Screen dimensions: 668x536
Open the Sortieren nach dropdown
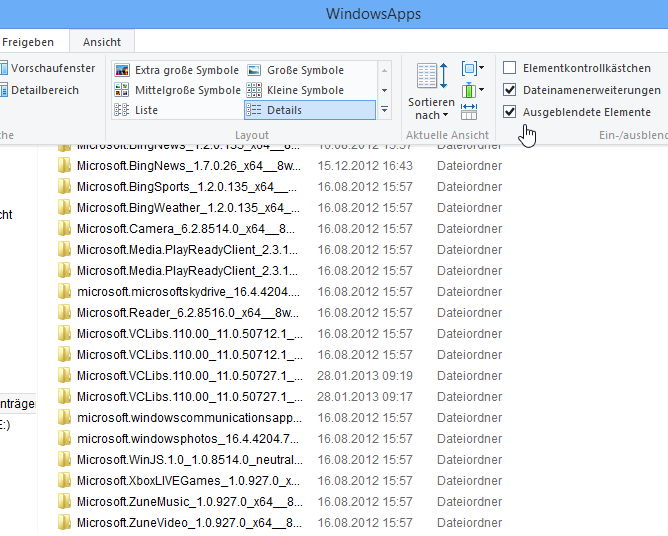click(x=432, y=92)
